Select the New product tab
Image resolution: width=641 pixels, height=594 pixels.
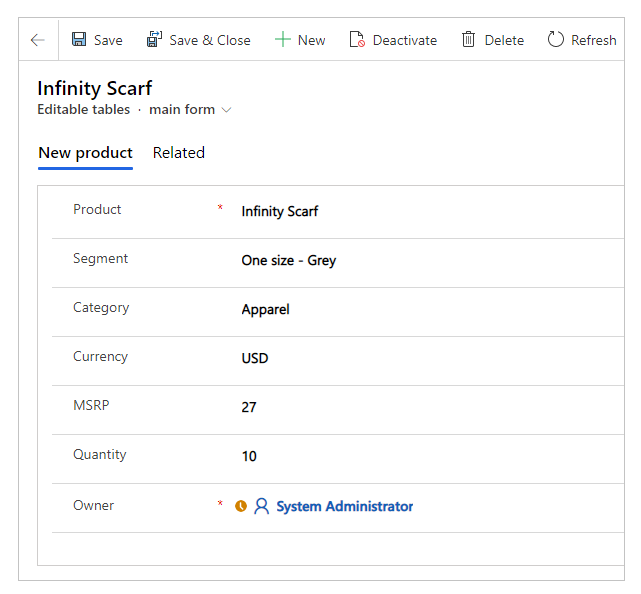(85, 153)
